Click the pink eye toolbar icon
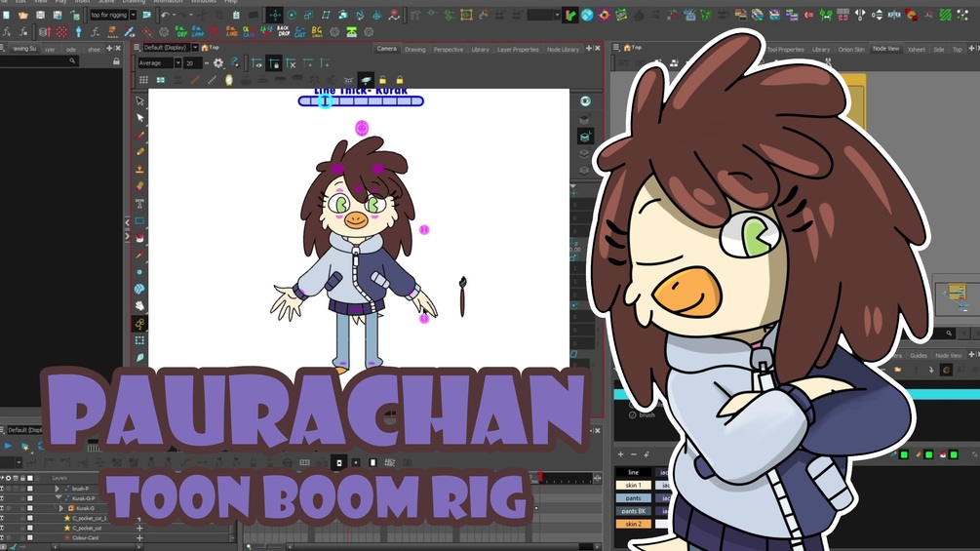This screenshot has height=551, width=980. 604,15
